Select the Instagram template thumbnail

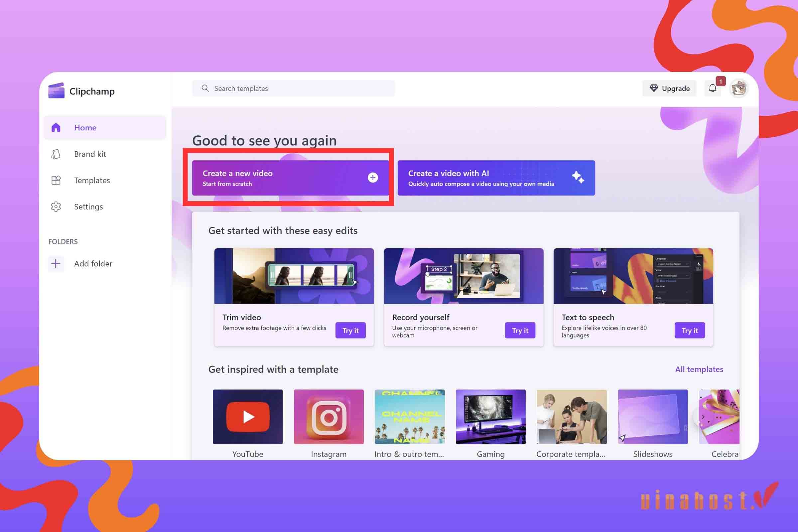click(329, 417)
